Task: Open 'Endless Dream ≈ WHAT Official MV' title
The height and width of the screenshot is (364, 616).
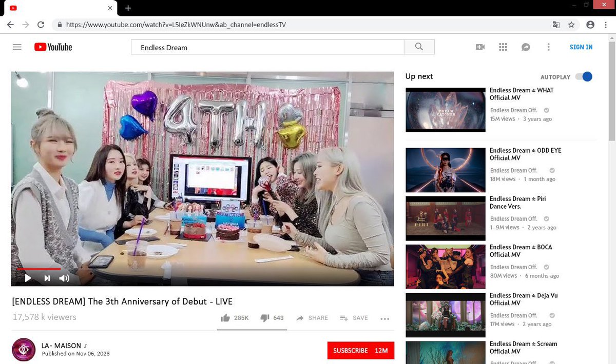Action: [x=522, y=94]
